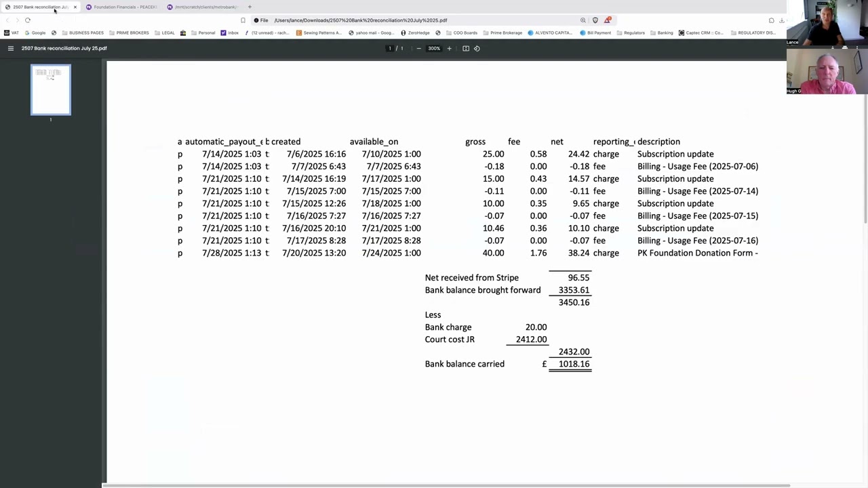Open a new browser tab
Screen dimensions: 868x488
(250, 7)
